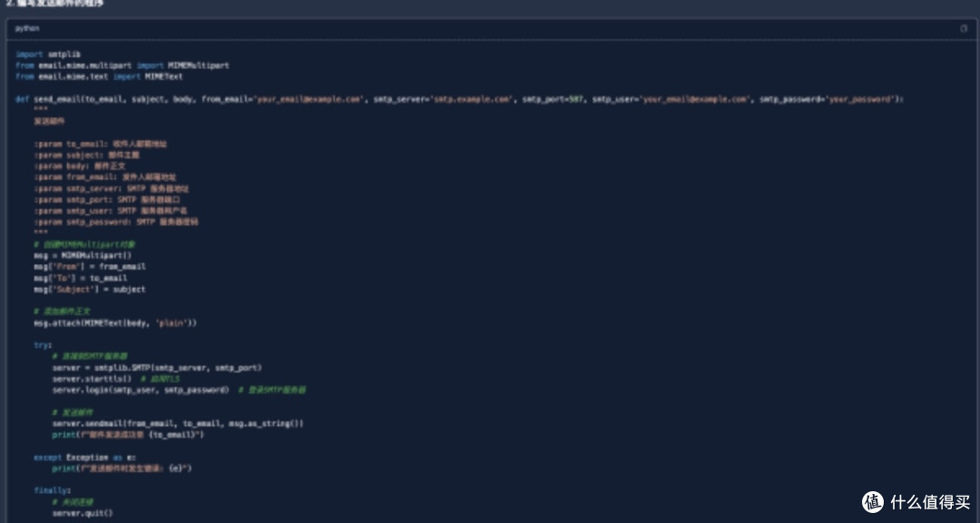This screenshot has height=523, width=980.
Task: Click the 'try:' keyword
Action: 44,345
